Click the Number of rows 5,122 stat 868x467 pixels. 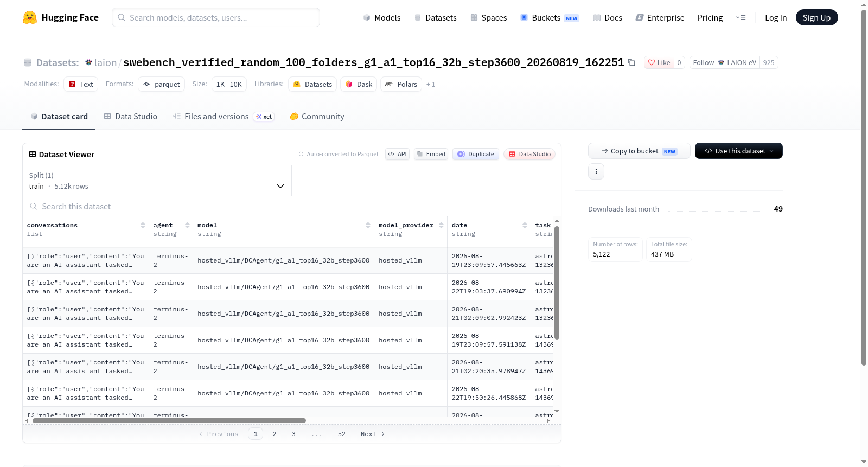[615, 250]
